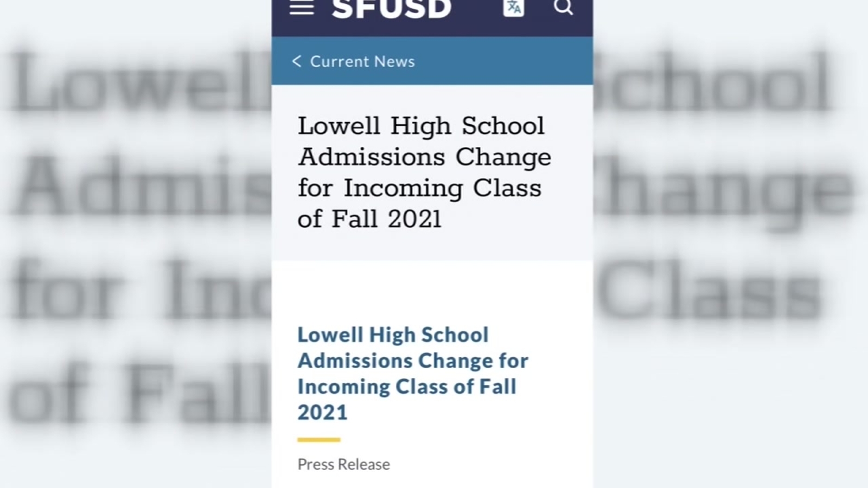
Task: Click the back chevron beside Current News
Action: 296,61
